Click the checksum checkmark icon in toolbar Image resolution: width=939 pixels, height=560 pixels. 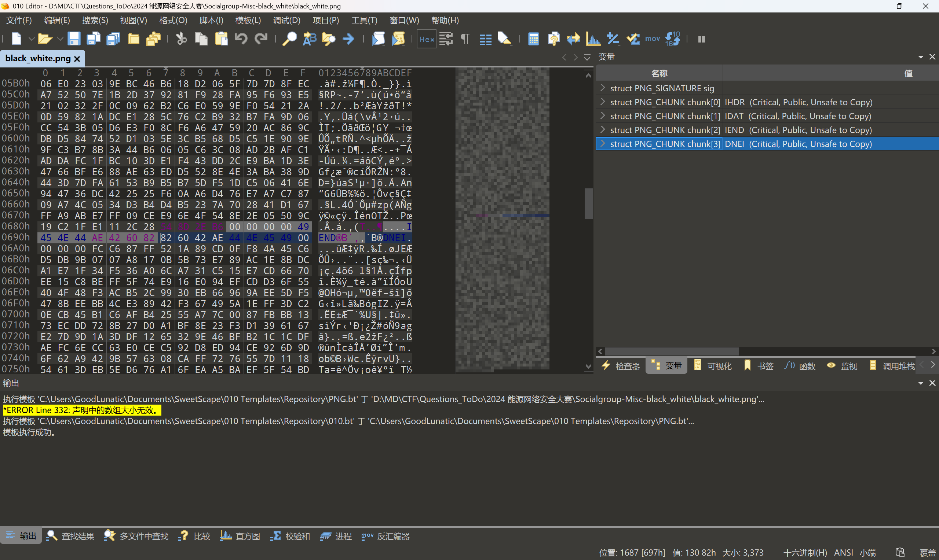pos(633,39)
